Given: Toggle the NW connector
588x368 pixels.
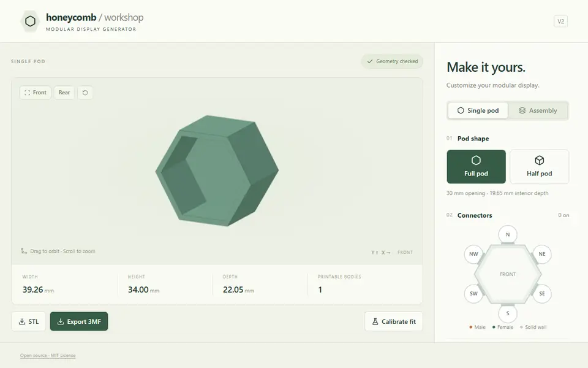Looking at the screenshot, I should (473, 254).
